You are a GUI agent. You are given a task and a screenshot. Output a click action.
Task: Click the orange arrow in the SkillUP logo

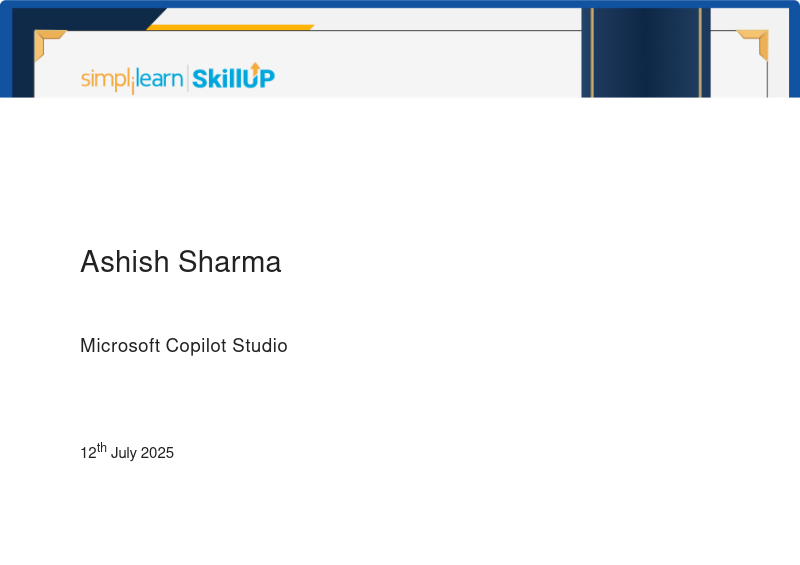click(255, 68)
